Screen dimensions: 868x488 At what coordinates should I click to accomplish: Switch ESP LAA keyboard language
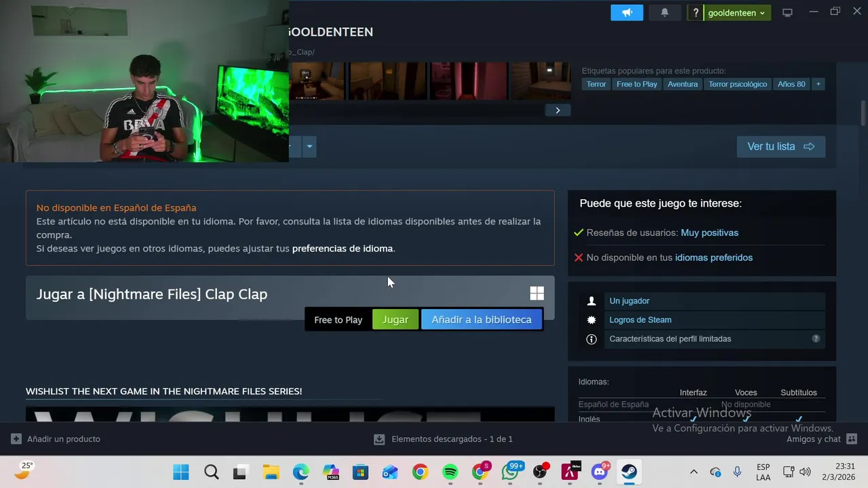tap(763, 472)
